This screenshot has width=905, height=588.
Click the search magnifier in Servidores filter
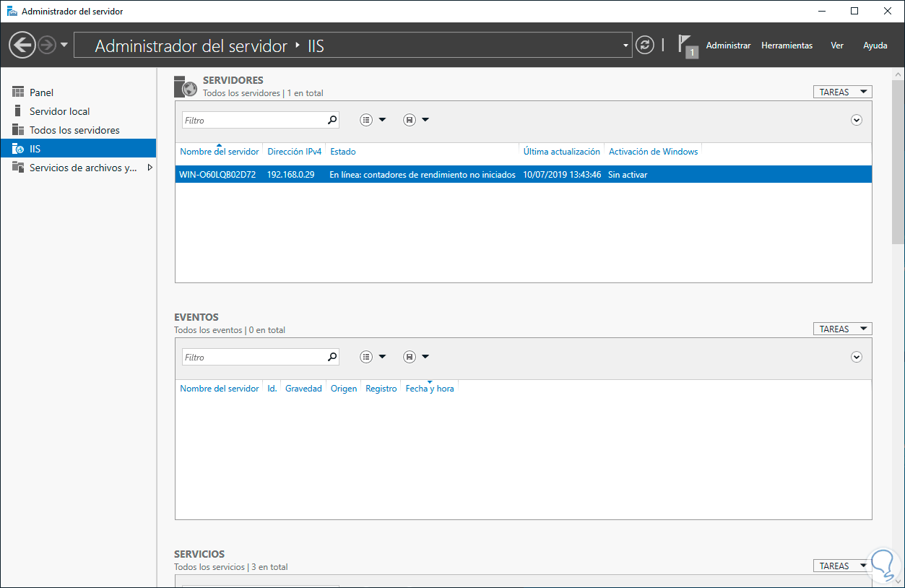[x=332, y=120]
